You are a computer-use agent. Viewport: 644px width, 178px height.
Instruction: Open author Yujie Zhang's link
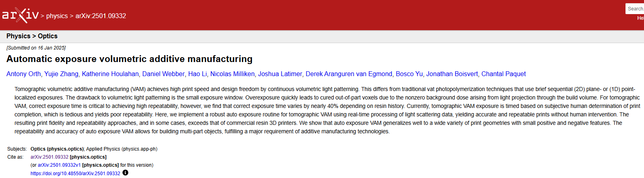pyautogui.click(x=61, y=74)
